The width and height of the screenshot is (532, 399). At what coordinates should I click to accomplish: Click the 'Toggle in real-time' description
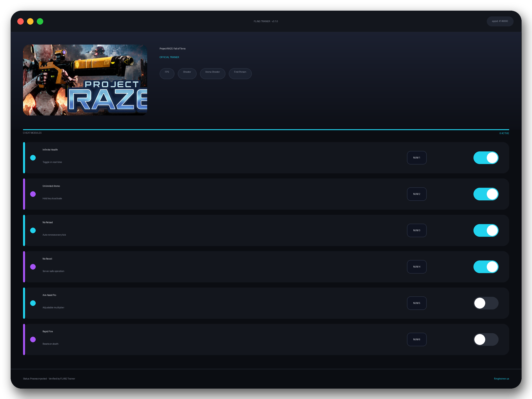point(52,162)
